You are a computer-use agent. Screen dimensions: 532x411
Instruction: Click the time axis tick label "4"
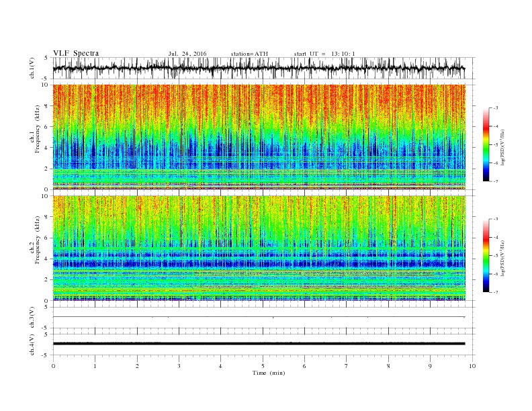[220, 366]
